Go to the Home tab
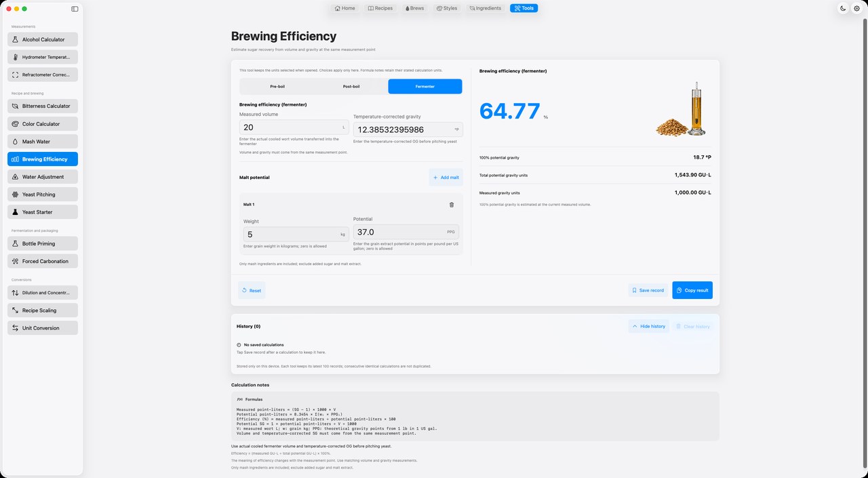This screenshot has height=478, width=868. [345, 8]
